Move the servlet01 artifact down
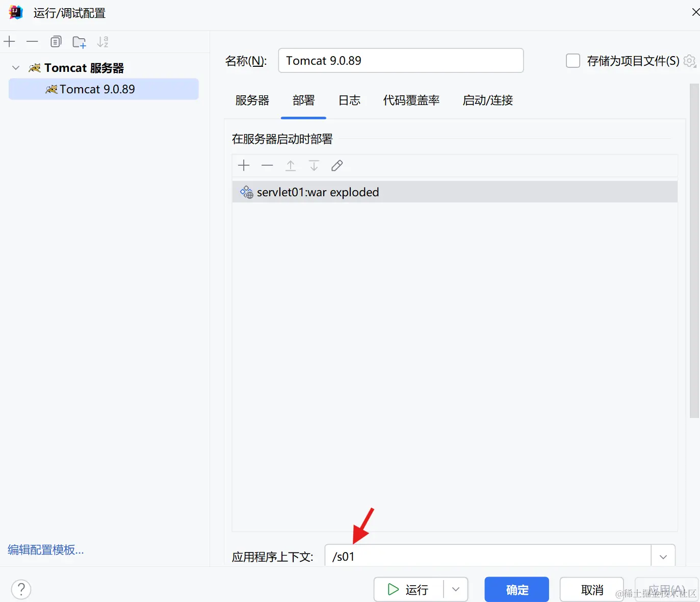Screen dimensions: 700x602 pos(314,165)
